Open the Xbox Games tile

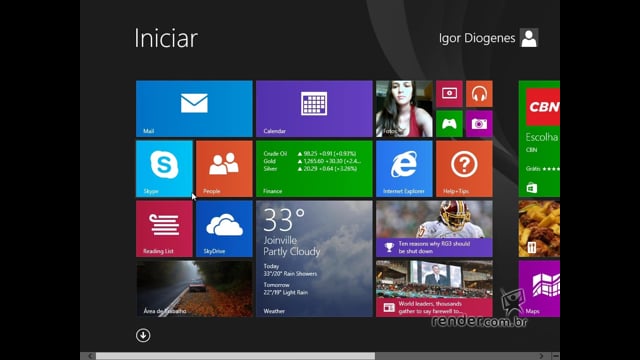pos(449,124)
